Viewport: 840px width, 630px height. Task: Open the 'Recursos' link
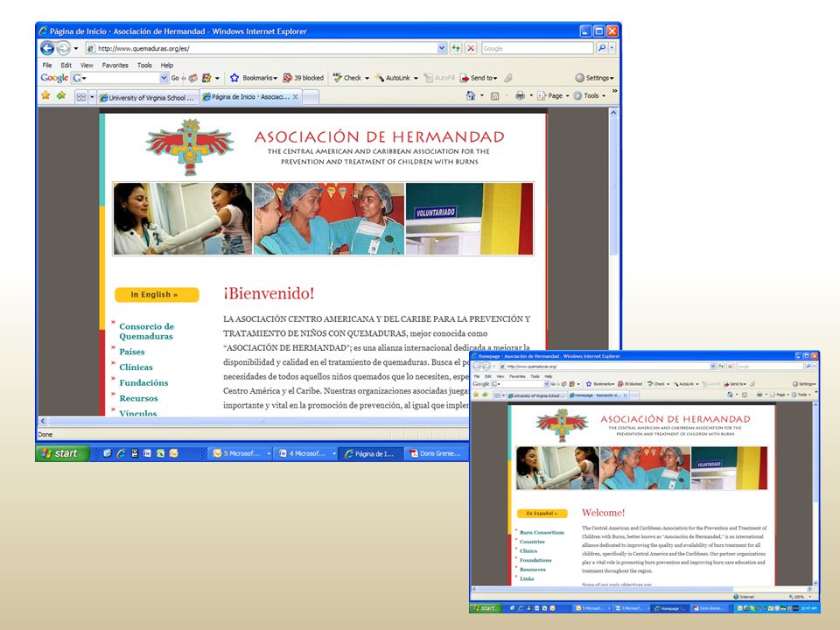138,399
